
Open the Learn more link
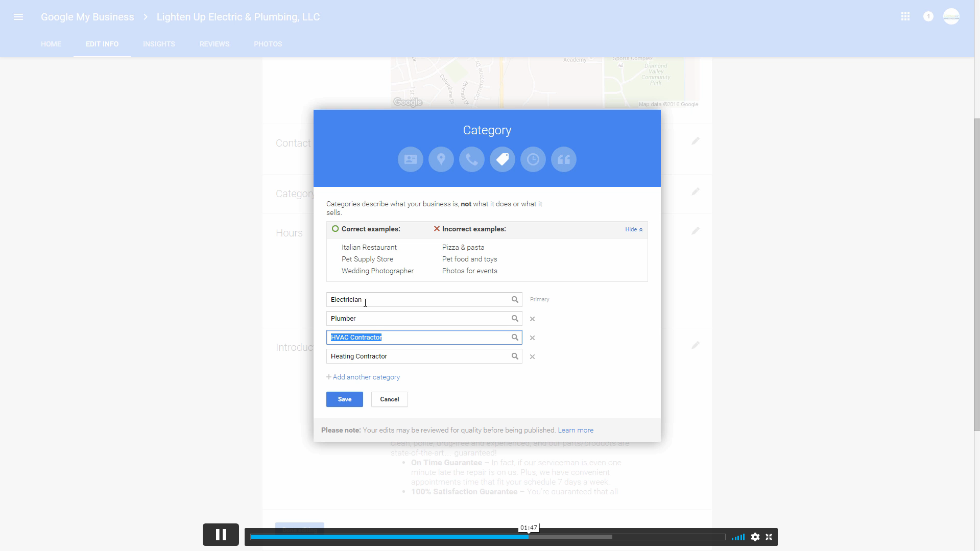(576, 430)
